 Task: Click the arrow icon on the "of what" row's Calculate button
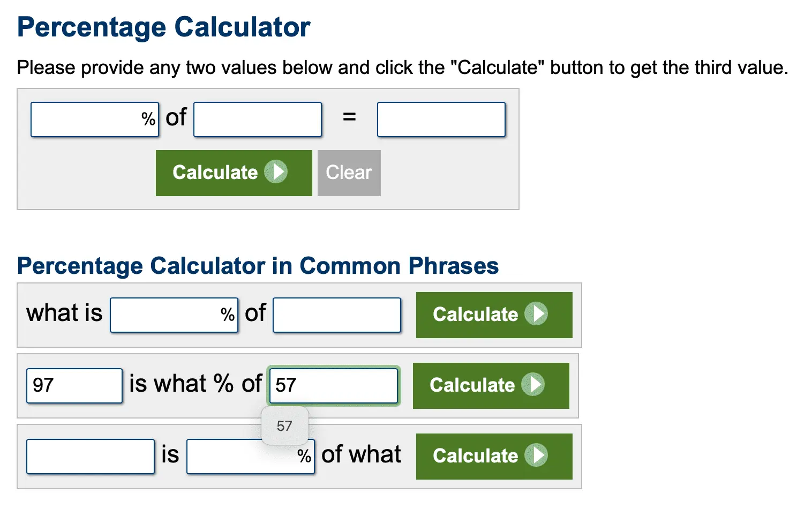(x=536, y=455)
